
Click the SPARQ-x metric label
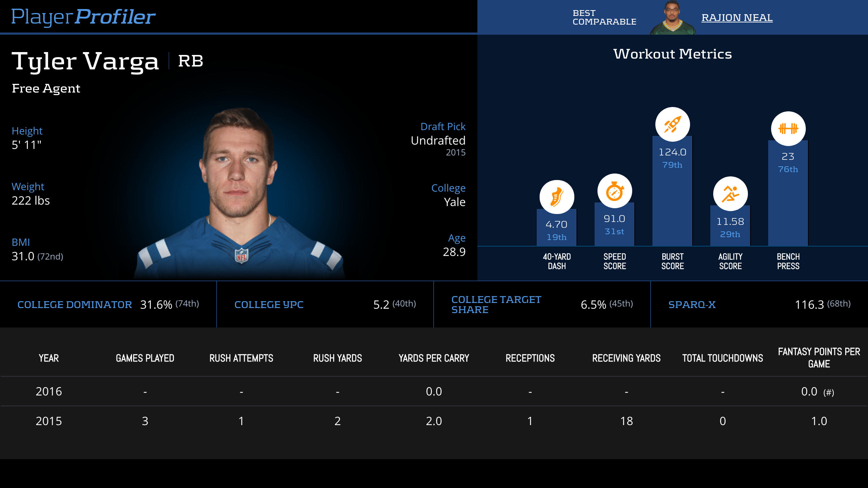tap(692, 304)
